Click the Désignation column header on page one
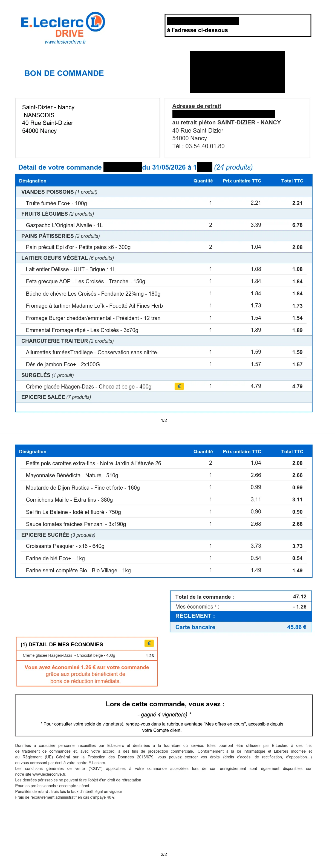This screenshot has height=868, width=335. tap(33, 181)
